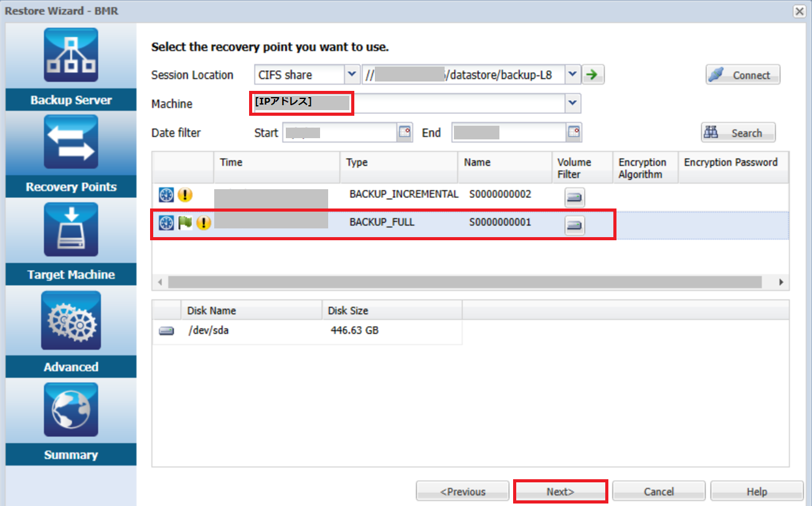Viewport: 812px width, 506px height.
Task: Open Volume Filter for S0000000001
Action: coord(575,225)
